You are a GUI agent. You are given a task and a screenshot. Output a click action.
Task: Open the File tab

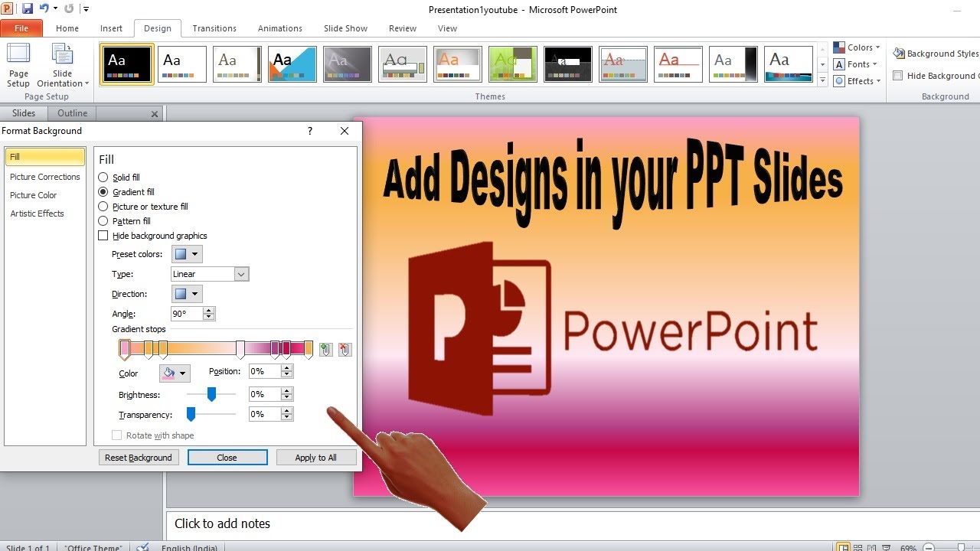(x=21, y=28)
